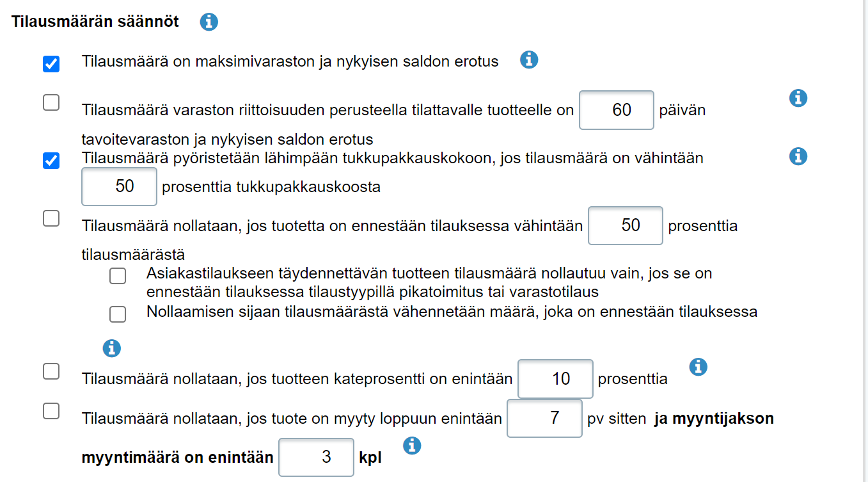Image resolution: width=868 pixels, height=482 pixels.
Task: Click the ennestään tilauksessa vähintään percentage field
Action: (625, 225)
